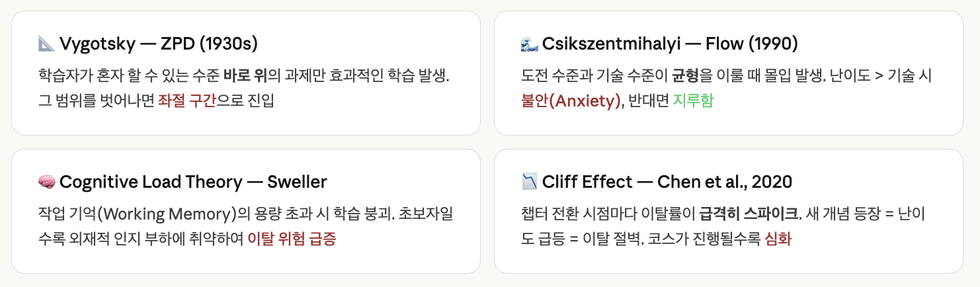The width and height of the screenshot is (980, 287).
Task: Click the wave icon beside Csikszentmihalyi
Action: tap(529, 44)
